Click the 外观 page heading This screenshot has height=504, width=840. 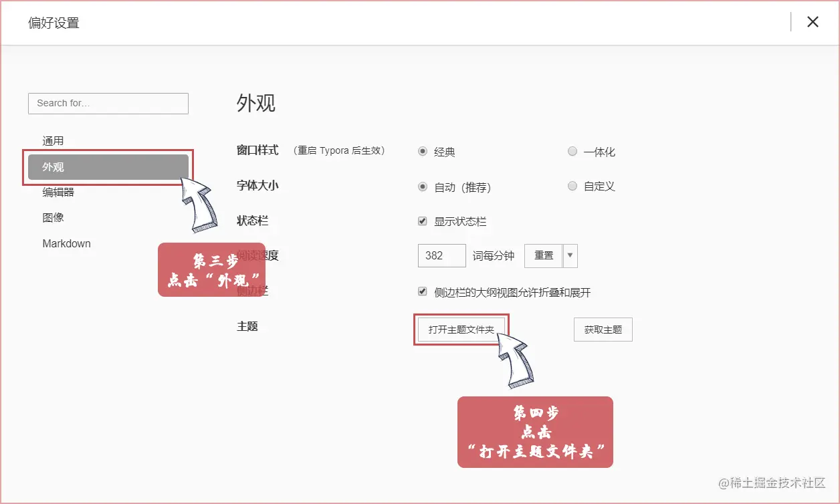(256, 103)
